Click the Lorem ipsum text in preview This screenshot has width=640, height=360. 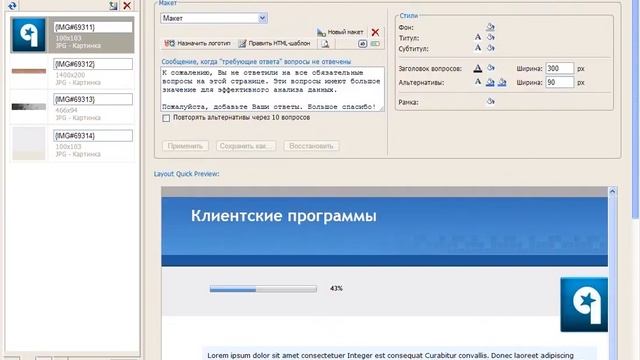pyautogui.click(x=390, y=356)
